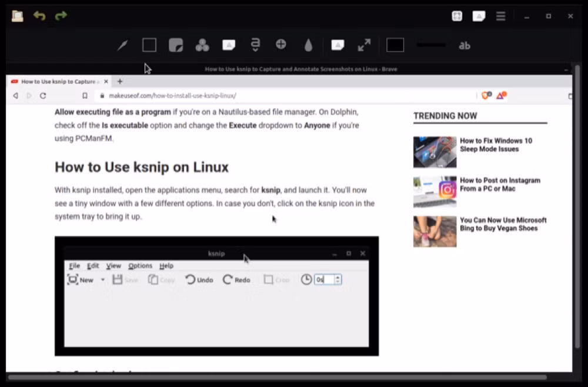Open the Instagram article thumbnail
The image size is (588, 387).
[x=435, y=192]
